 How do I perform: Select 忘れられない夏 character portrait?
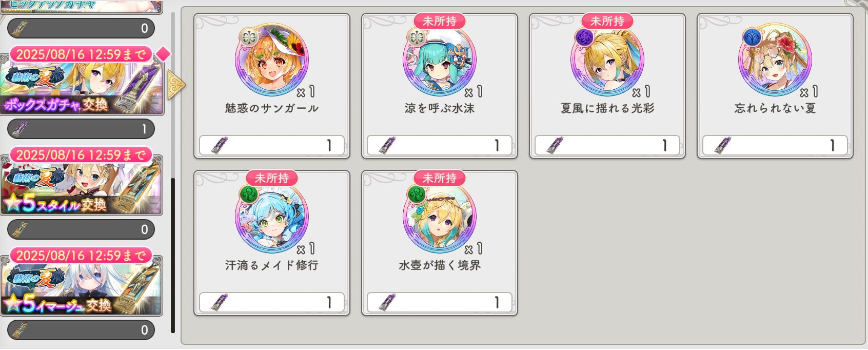coord(775,60)
